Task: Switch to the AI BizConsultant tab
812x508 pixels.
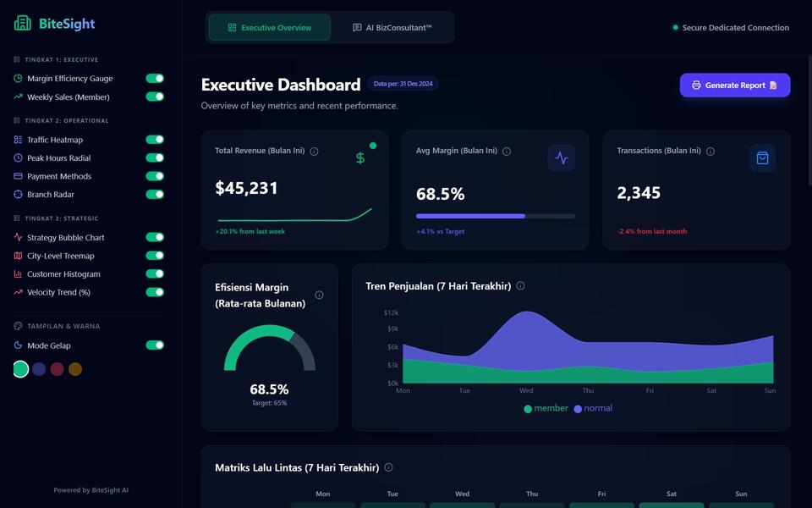Action: click(x=392, y=27)
